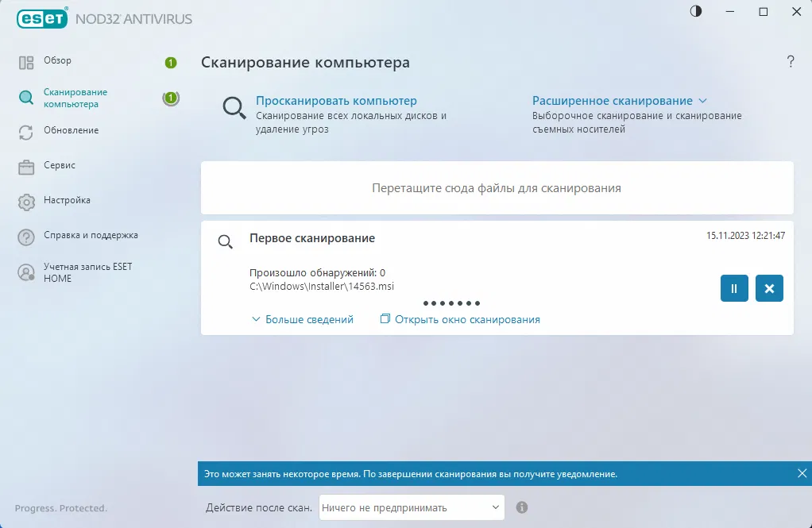
Task: Open the Обзор sidebar section
Action: point(57,60)
